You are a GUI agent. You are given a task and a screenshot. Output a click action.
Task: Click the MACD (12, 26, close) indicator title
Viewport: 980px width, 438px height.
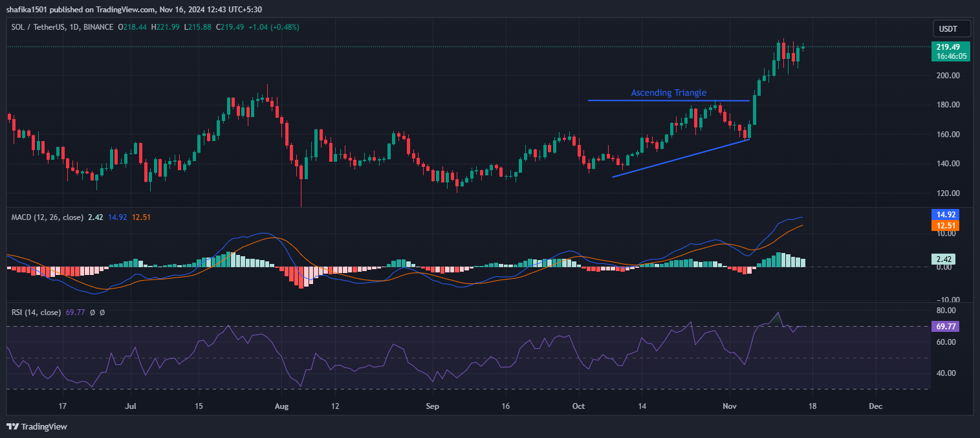click(x=47, y=217)
